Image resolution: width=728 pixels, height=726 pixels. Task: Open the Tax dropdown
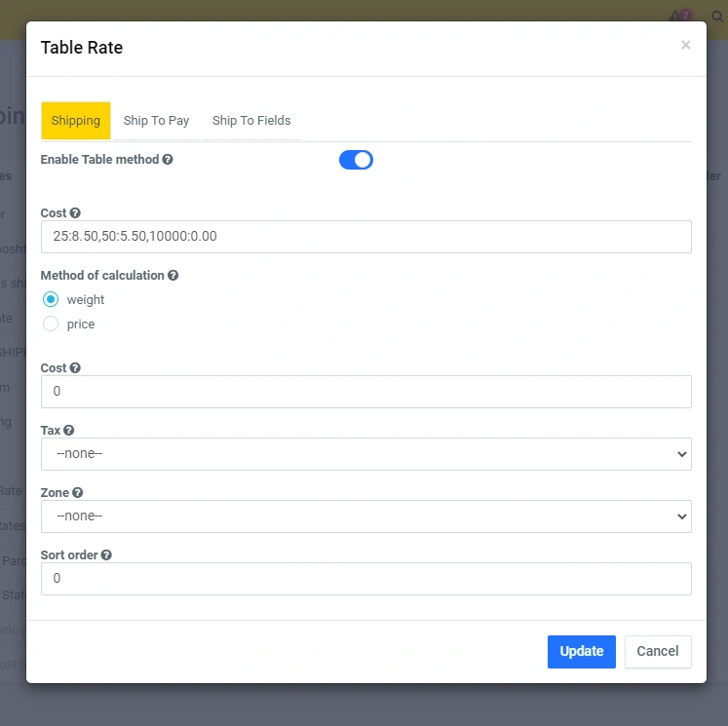[365, 454]
